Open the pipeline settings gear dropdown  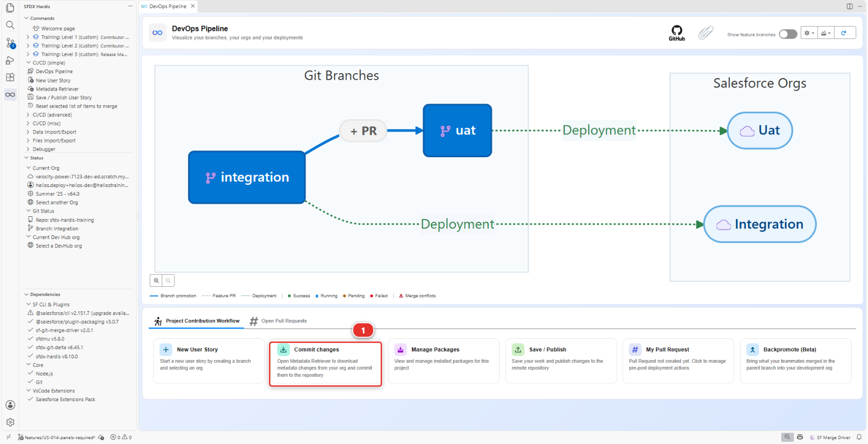(809, 33)
